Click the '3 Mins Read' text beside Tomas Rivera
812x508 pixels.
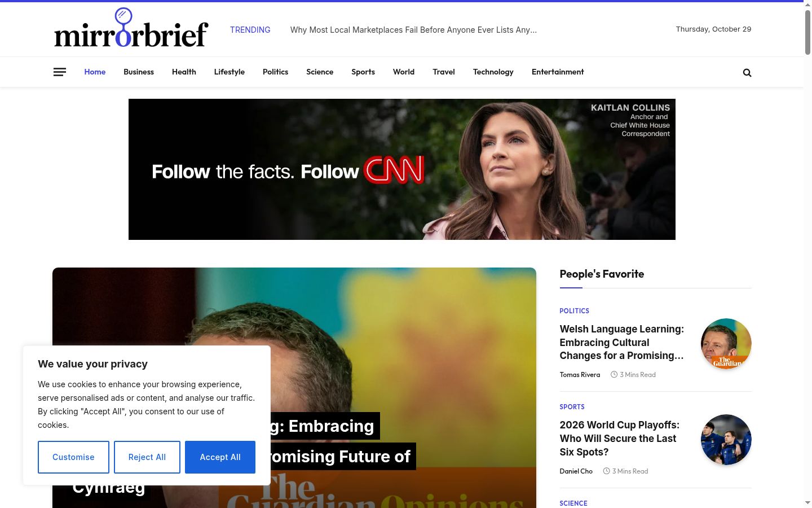pos(638,375)
